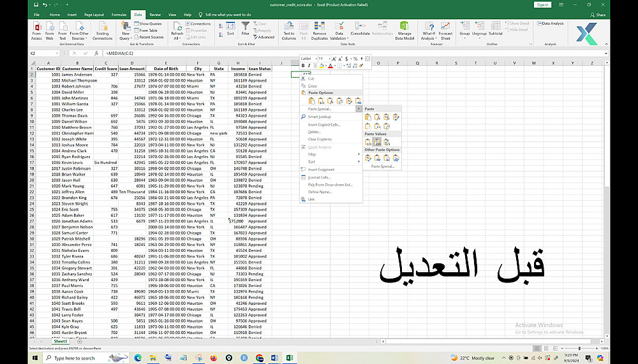This screenshot has width=638, height=364.
Task: Open the Review ribbon tab
Action: click(155, 15)
